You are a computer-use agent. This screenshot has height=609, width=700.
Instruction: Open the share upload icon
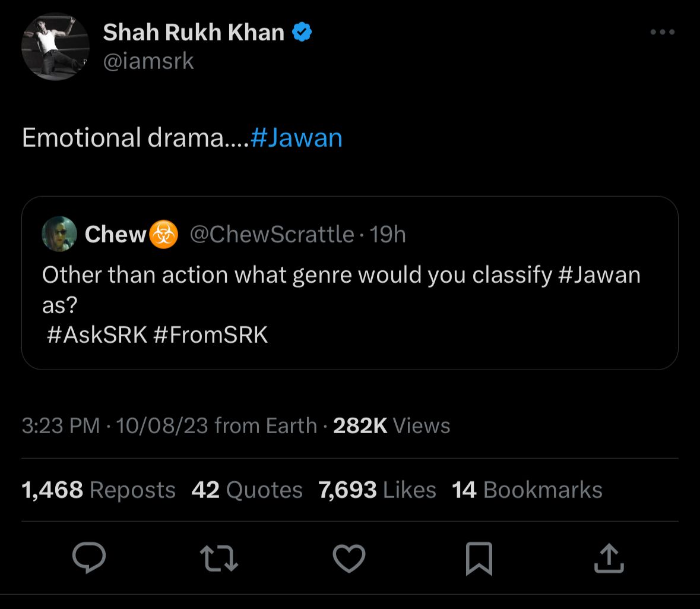[609, 558]
